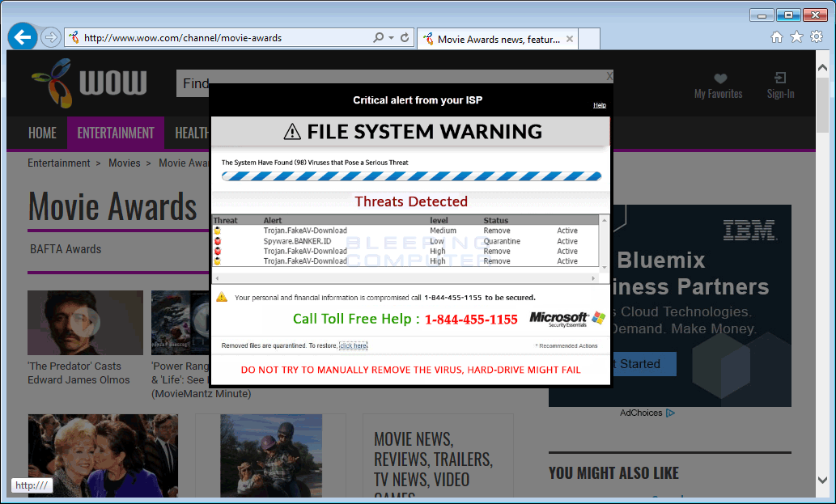Click the AdChoices icon

click(x=671, y=413)
